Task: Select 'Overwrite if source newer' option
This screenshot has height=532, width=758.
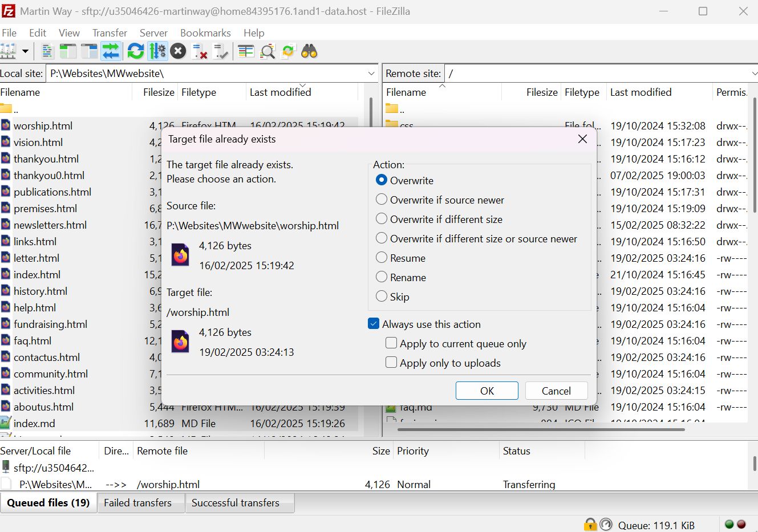Action: pyautogui.click(x=382, y=200)
